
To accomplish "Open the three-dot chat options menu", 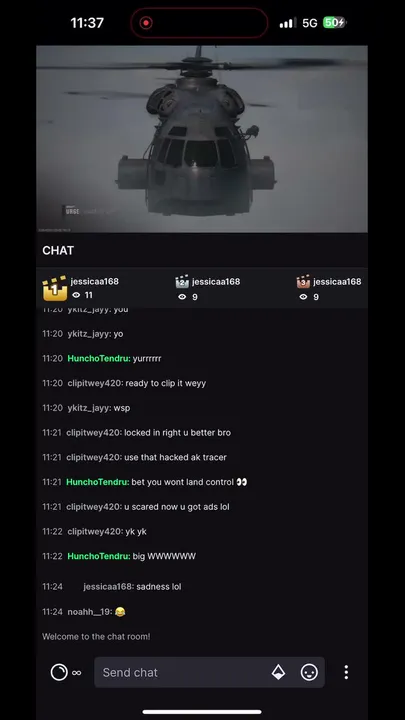I will [x=346, y=672].
